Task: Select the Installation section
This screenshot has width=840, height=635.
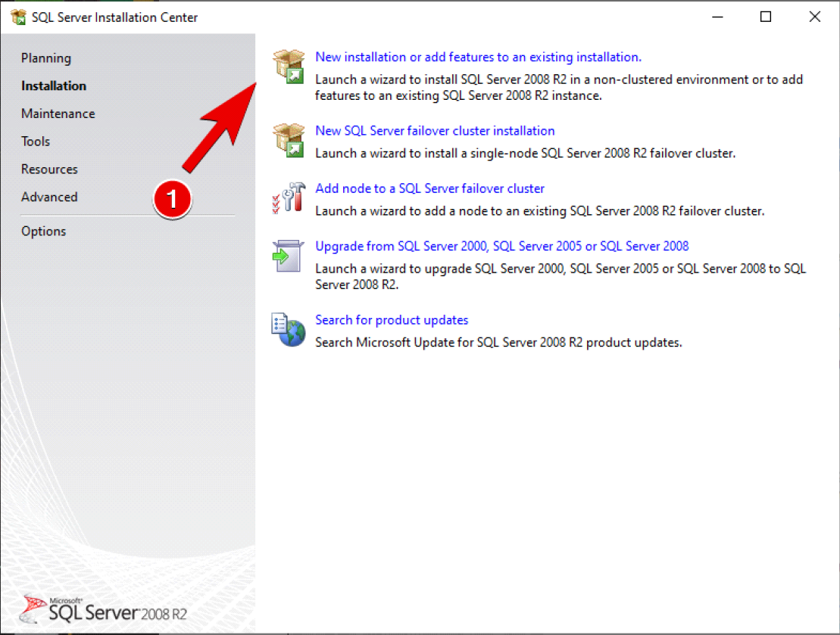Action: (53, 86)
